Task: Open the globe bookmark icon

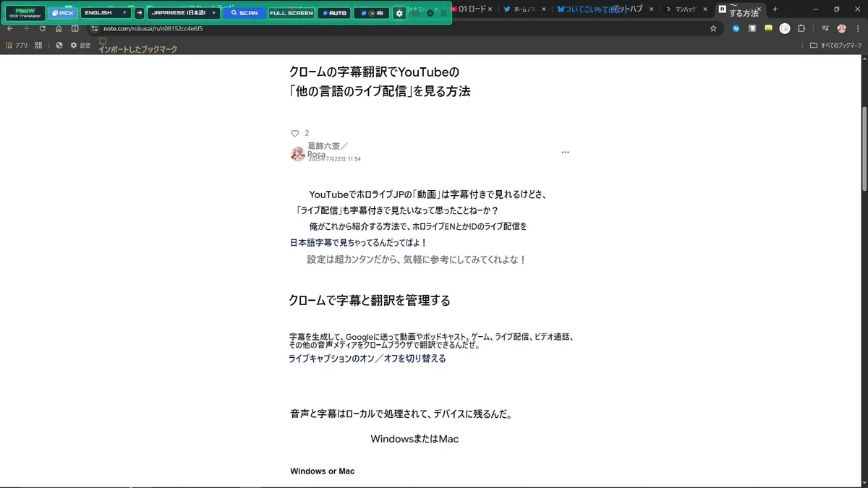Action: [59, 45]
